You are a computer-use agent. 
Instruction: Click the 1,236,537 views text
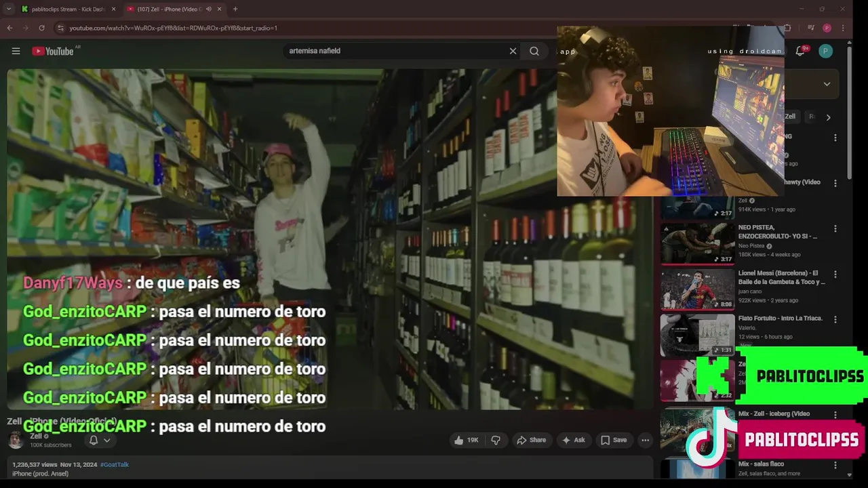35,464
